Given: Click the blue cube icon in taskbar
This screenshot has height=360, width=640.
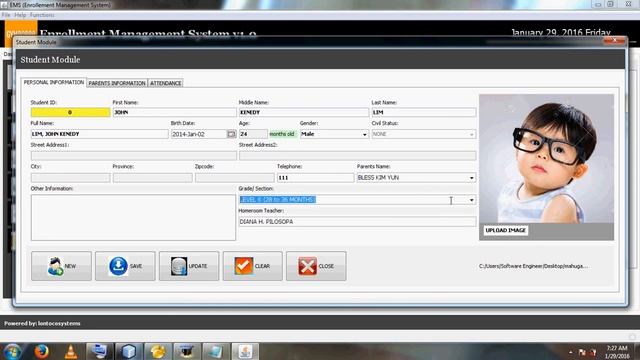Looking at the screenshot, I should click(129, 351).
